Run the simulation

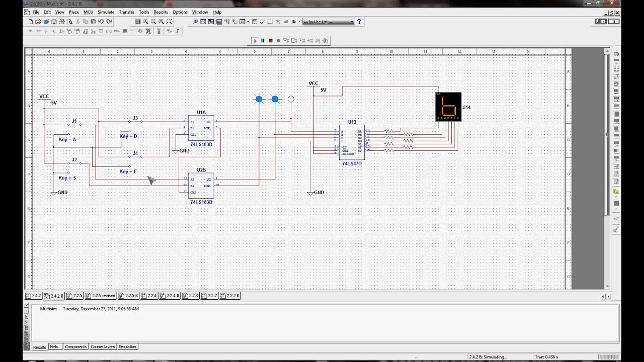pos(255,41)
